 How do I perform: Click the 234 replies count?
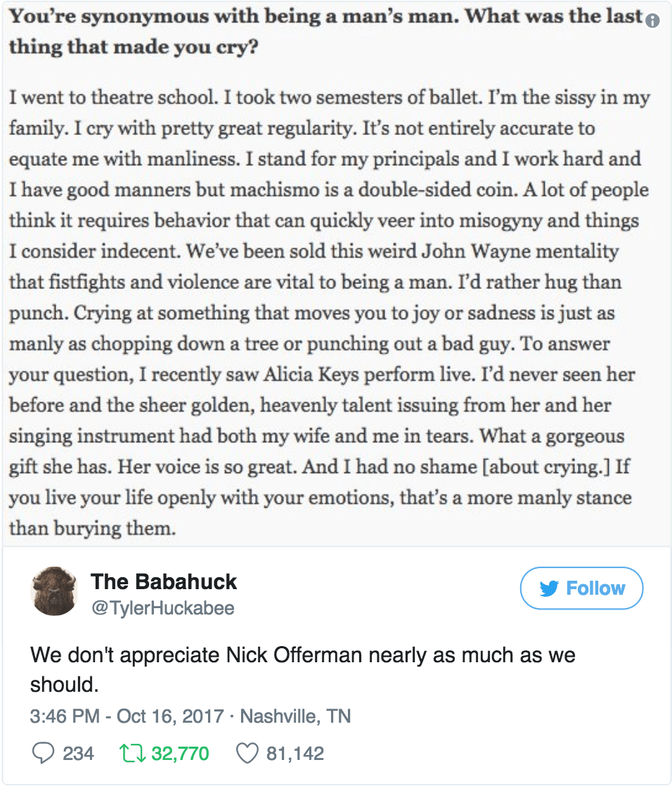coord(78,754)
